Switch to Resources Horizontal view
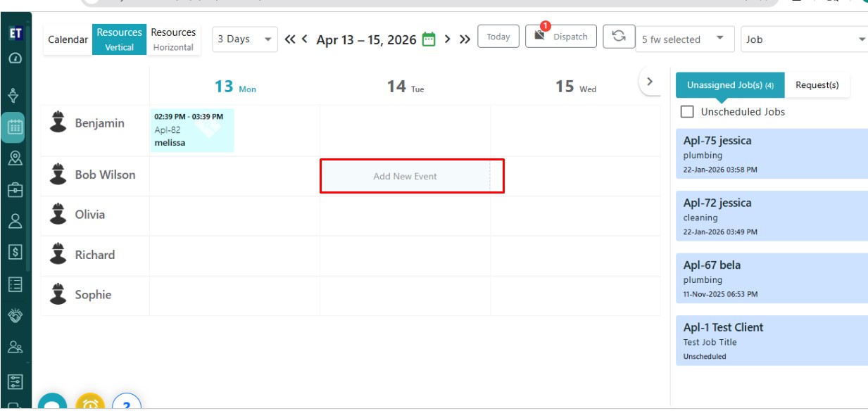868x411 pixels. tap(173, 39)
